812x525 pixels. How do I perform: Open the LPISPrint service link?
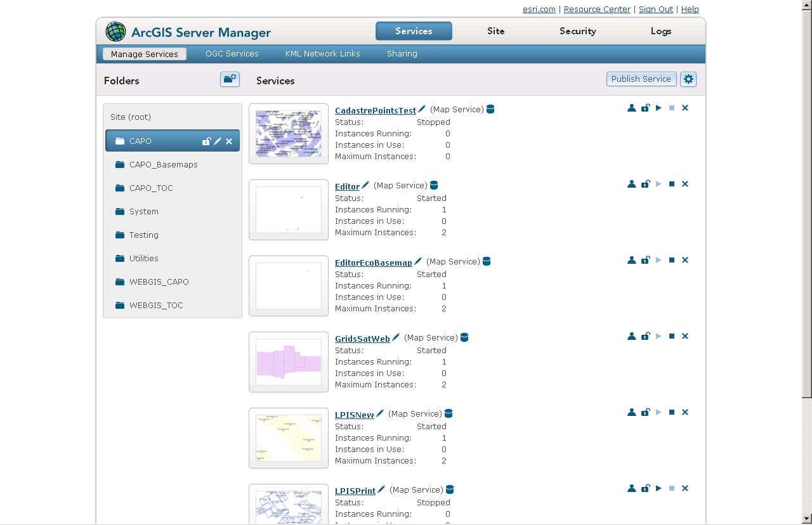[x=355, y=491]
